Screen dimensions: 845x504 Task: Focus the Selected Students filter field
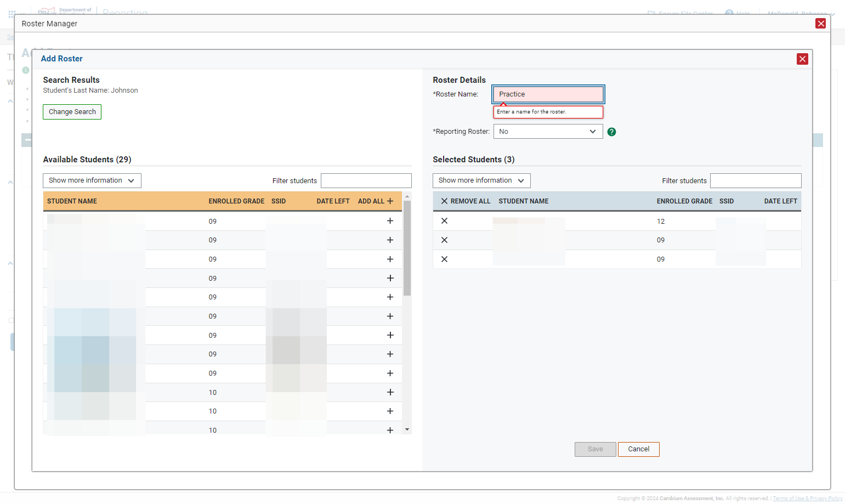[755, 180]
